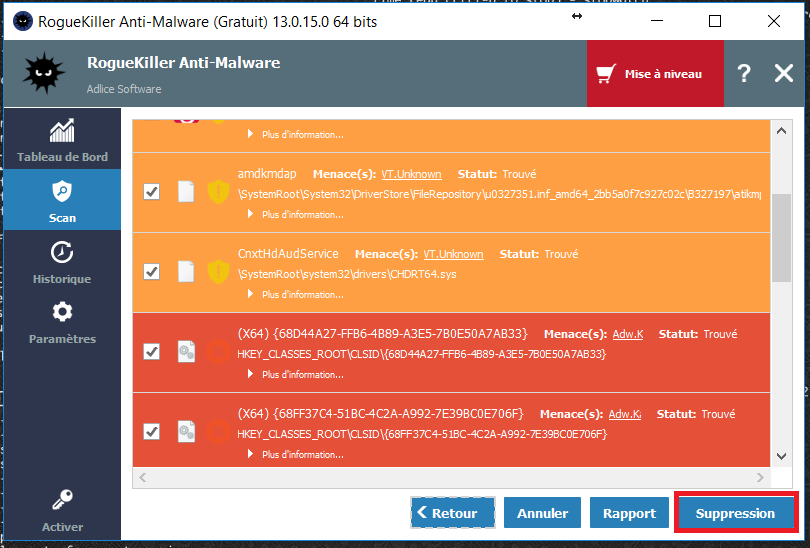Viewport: 810px width, 548px height.
Task: Go back with the Retour button
Action: tap(453, 513)
